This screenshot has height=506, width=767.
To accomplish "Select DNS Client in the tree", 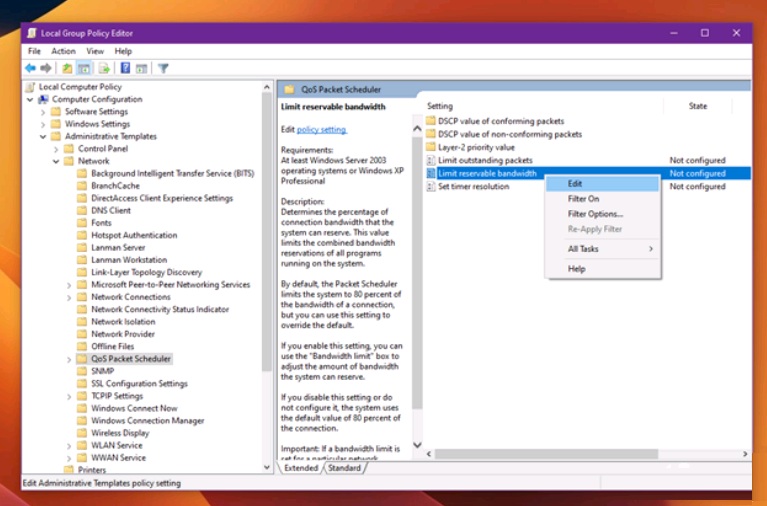I will coord(111,210).
